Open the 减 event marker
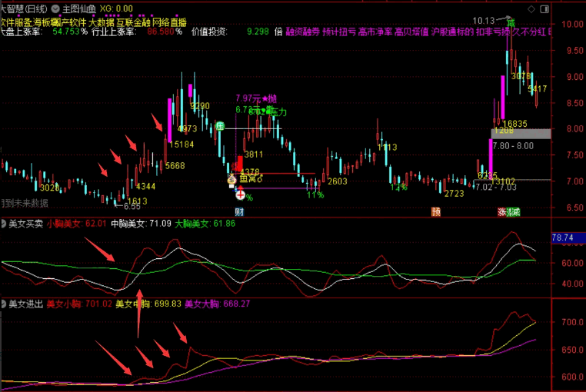 tap(515, 212)
